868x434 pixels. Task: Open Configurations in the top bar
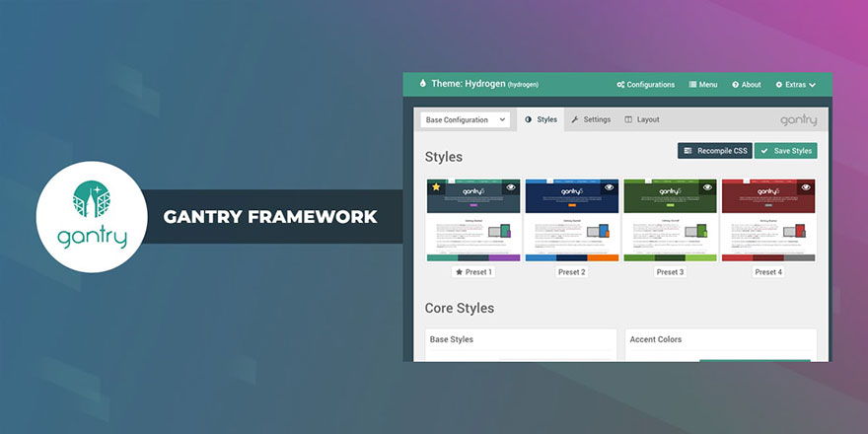(x=645, y=85)
